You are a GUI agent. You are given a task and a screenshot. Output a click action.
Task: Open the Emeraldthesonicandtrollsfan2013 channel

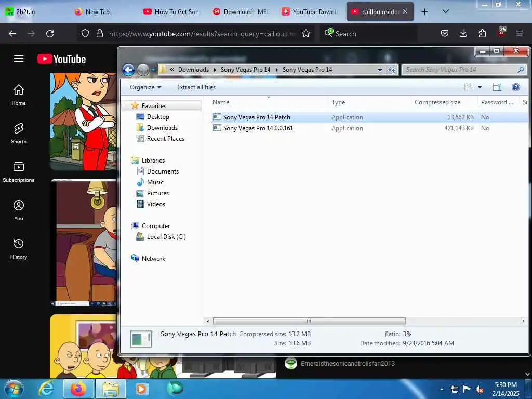[x=348, y=363]
